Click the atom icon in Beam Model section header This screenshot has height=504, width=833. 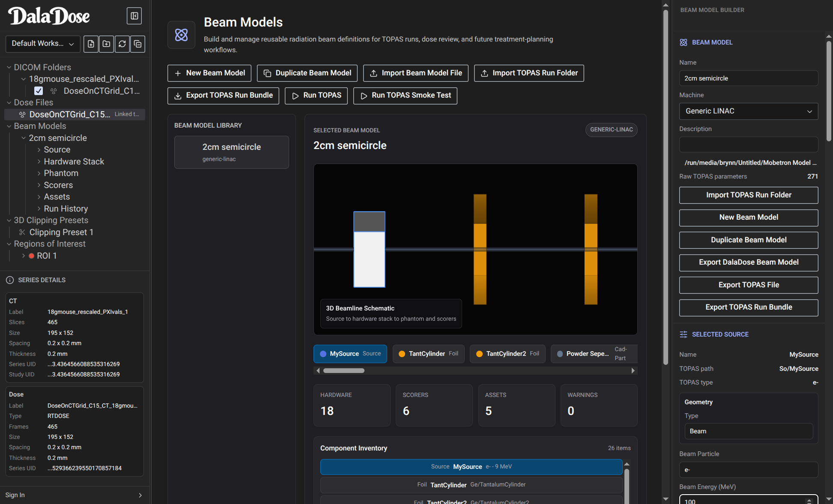(684, 42)
